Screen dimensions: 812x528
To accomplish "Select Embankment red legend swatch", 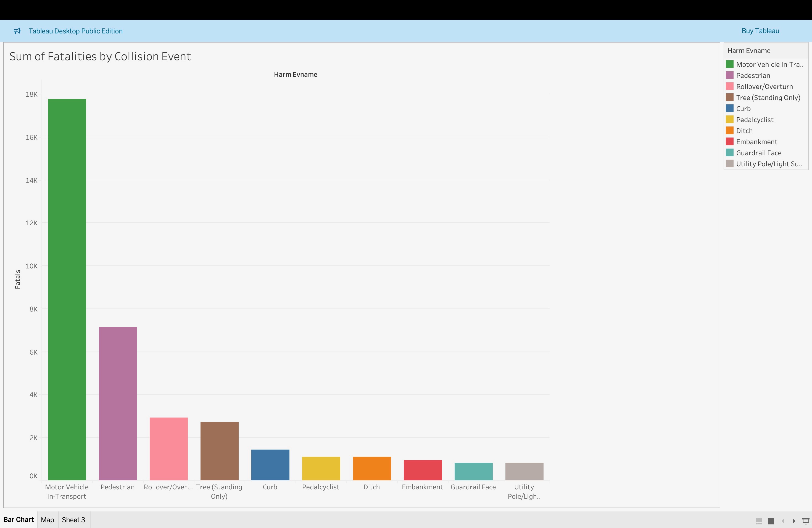I will click(x=729, y=142).
